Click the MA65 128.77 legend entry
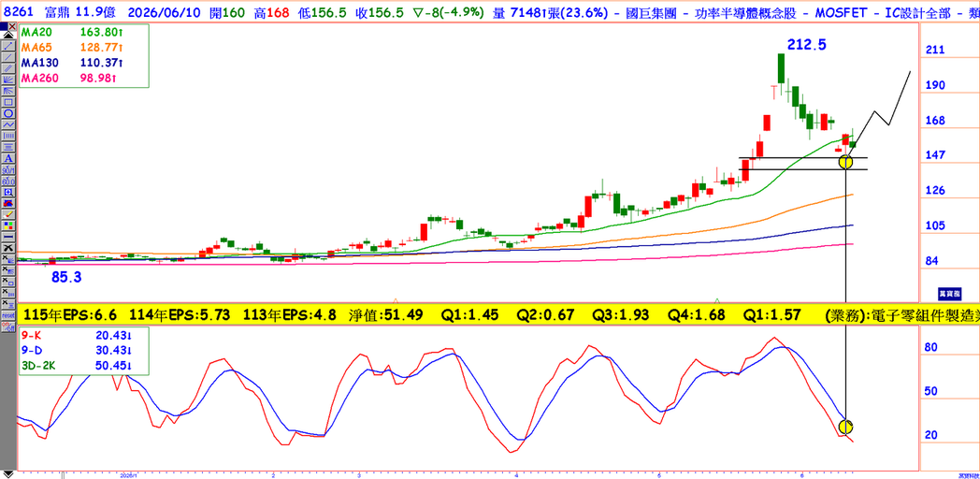This screenshot has height=479, width=980. point(71,47)
